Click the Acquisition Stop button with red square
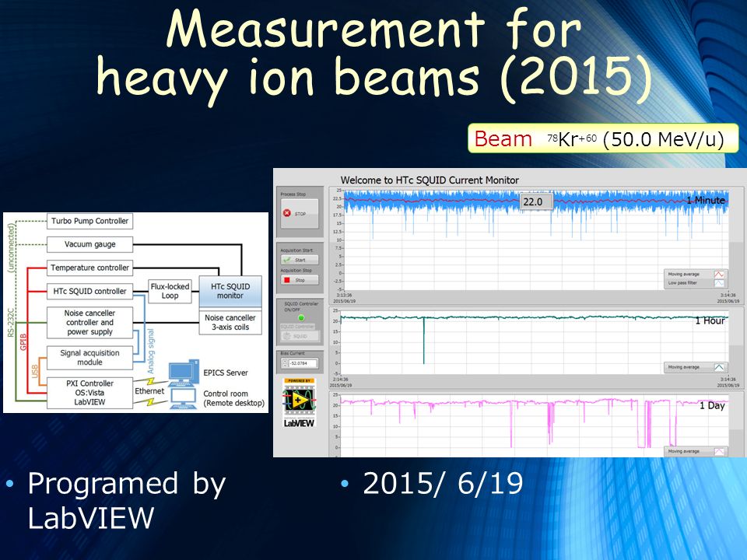747x560 pixels. pos(299,280)
